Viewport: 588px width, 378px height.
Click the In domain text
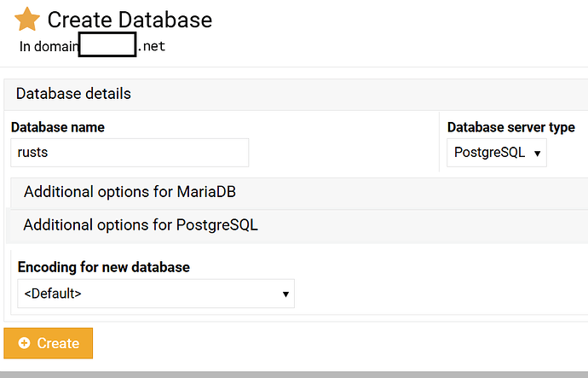coord(49,47)
